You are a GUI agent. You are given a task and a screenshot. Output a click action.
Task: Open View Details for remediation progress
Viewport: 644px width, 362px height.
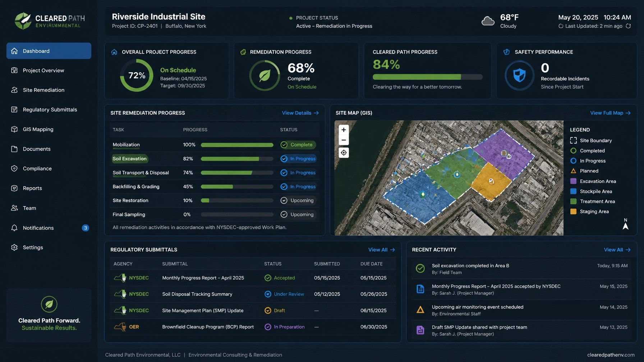click(300, 113)
